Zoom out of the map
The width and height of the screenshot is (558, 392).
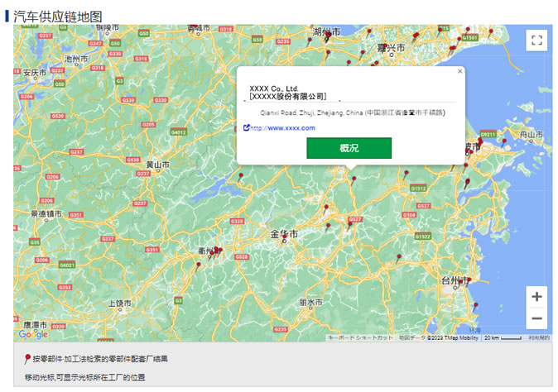(x=536, y=318)
